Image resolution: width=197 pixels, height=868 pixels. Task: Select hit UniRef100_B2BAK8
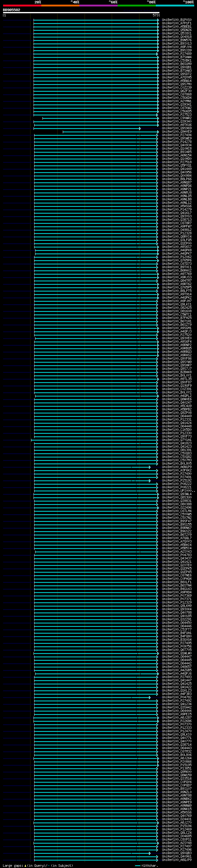click(176, 372)
